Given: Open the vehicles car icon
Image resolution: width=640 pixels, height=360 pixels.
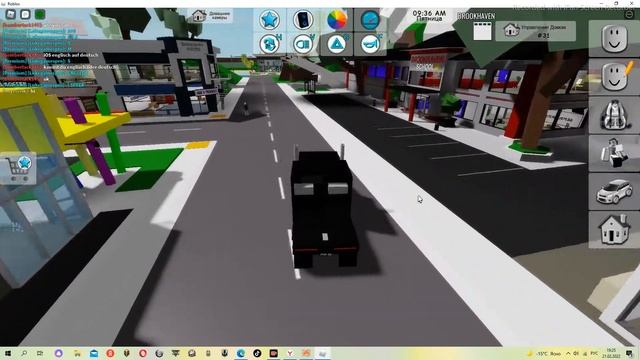Looking at the screenshot, I should coord(614,191).
